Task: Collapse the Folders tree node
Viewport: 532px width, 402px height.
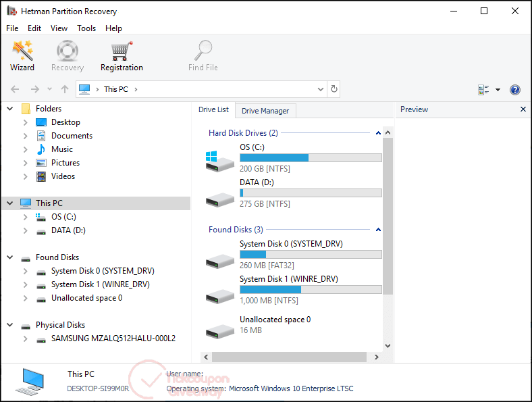Action: (10, 109)
